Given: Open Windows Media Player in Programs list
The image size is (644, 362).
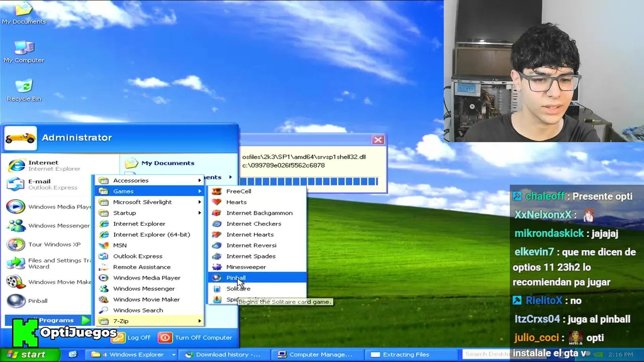Looking at the screenshot, I should (x=150, y=278).
